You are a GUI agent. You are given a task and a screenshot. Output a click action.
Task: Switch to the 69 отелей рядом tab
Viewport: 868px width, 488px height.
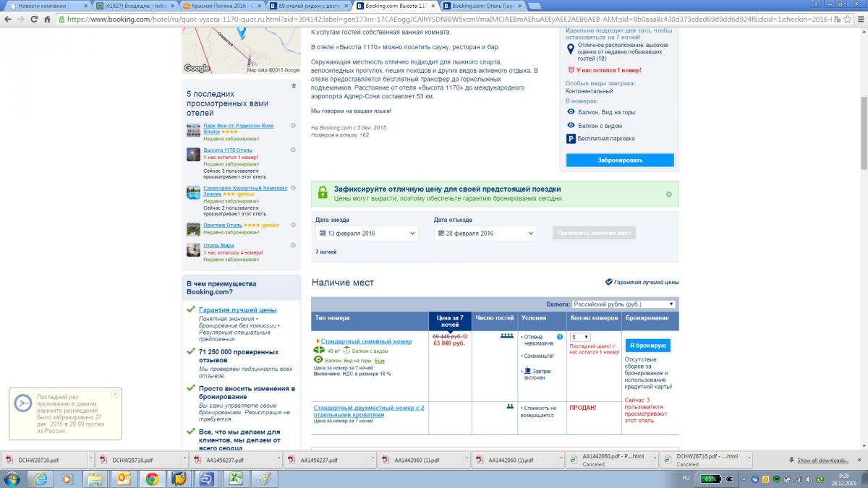pyautogui.click(x=309, y=6)
